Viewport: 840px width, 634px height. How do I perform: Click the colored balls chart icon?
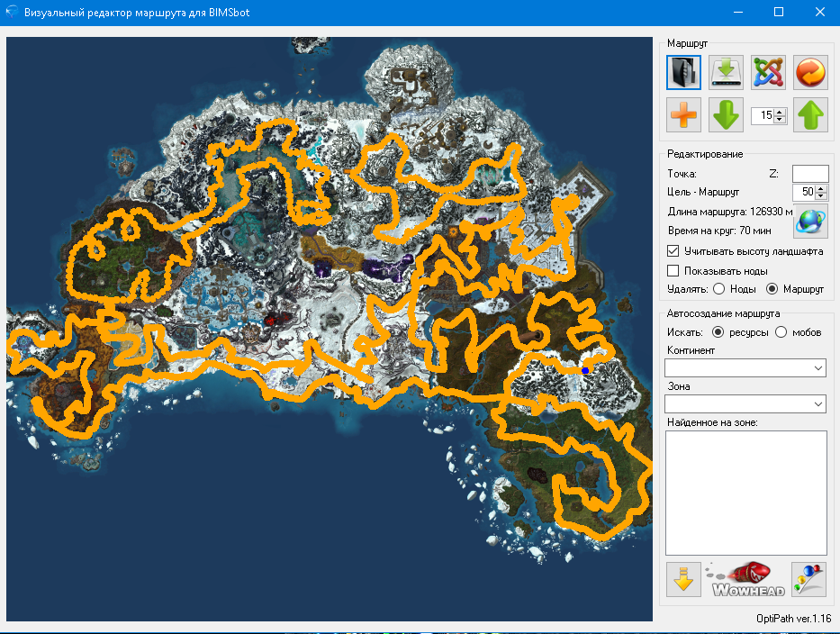point(809,579)
